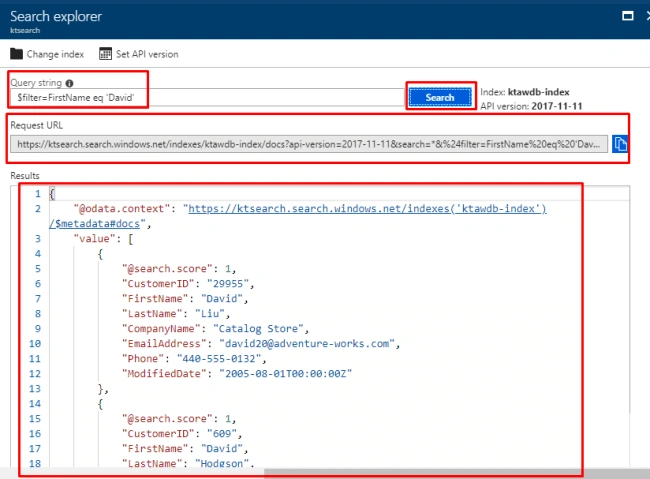Viewport: 650px width, 479px height.
Task: Focus the Query string input field
Action: pos(206,97)
